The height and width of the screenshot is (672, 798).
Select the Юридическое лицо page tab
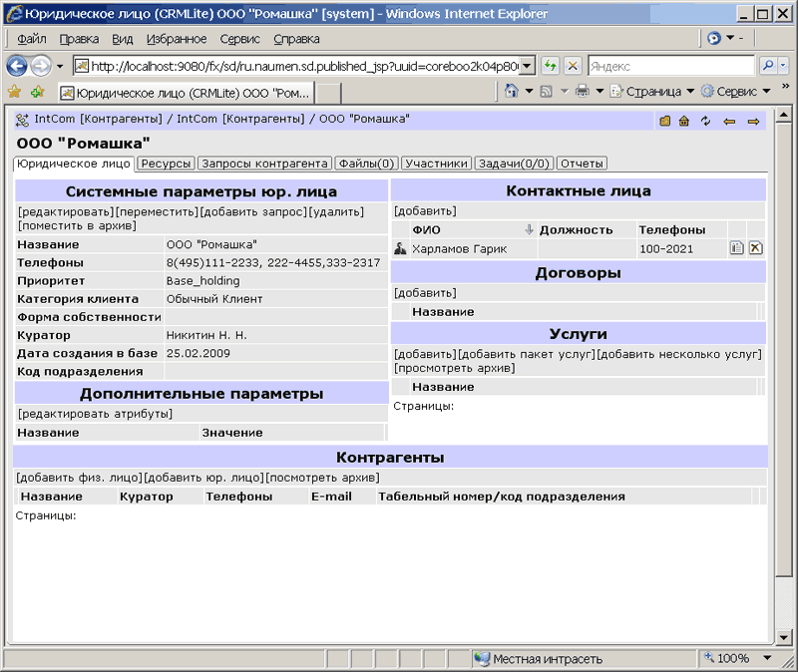pos(74,164)
